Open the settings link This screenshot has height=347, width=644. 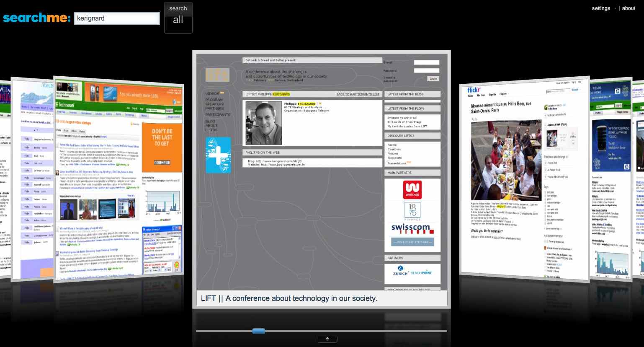601,8
